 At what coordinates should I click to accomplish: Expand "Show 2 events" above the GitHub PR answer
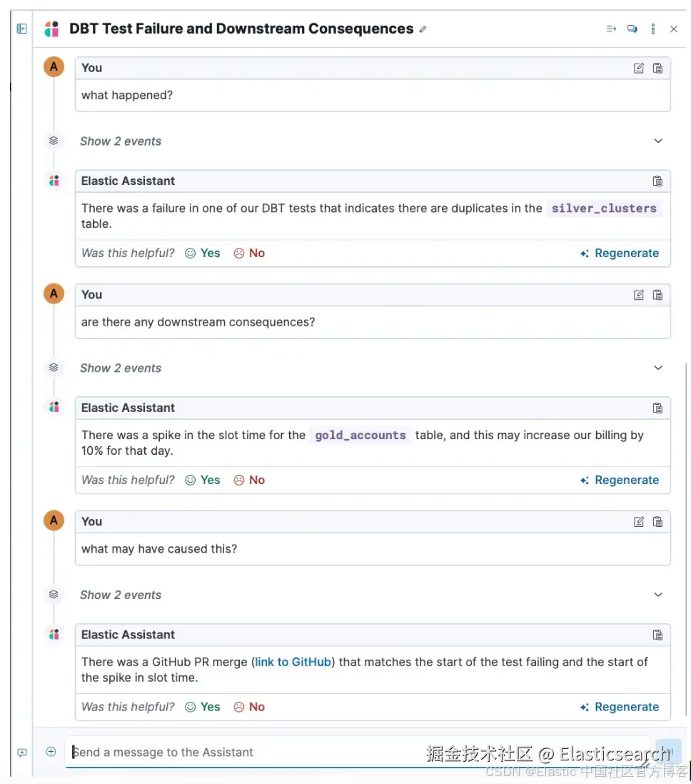657,595
